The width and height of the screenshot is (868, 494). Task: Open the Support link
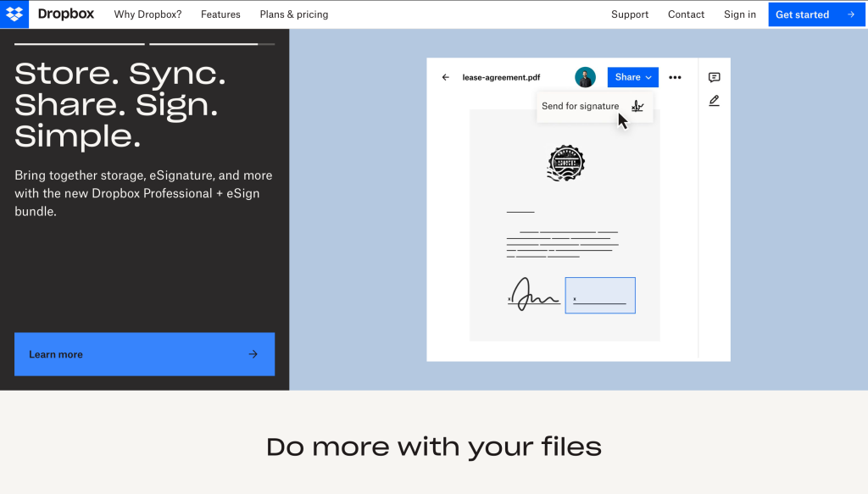tap(630, 14)
